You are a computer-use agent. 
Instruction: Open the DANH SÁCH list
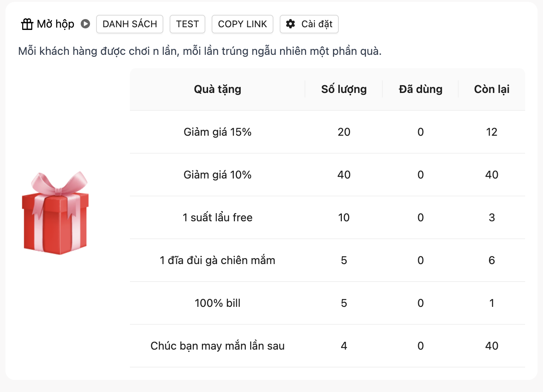pos(130,24)
